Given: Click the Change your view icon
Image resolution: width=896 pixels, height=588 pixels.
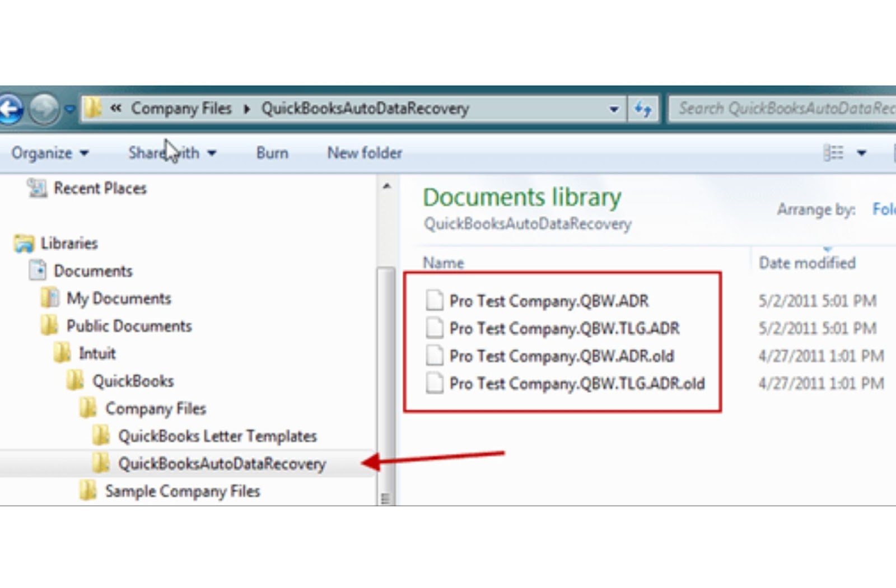Looking at the screenshot, I should pos(833,153).
